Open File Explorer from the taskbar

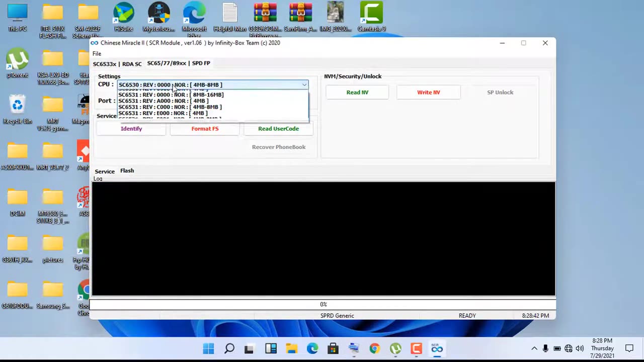coord(291,348)
